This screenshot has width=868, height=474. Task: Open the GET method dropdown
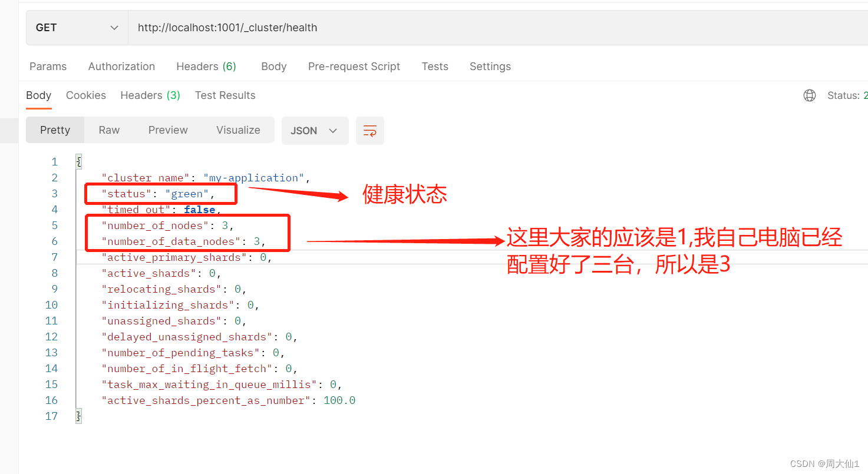[x=77, y=28]
